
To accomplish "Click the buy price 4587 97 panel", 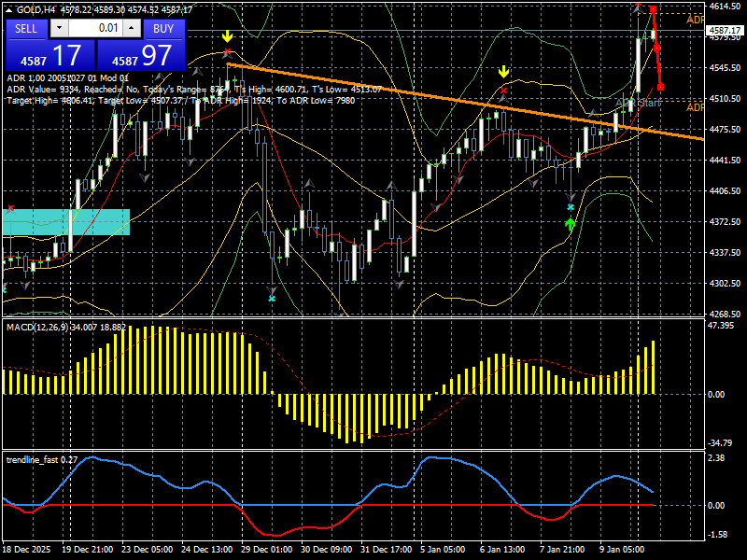I will [141, 55].
